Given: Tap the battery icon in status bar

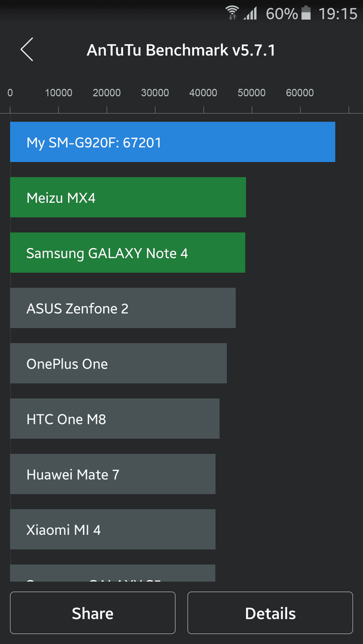Looking at the screenshot, I should click(306, 13).
